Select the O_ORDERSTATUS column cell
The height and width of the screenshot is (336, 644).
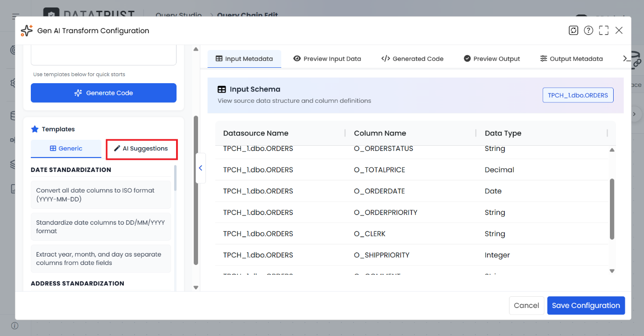pyautogui.click(x=383, y=149)
